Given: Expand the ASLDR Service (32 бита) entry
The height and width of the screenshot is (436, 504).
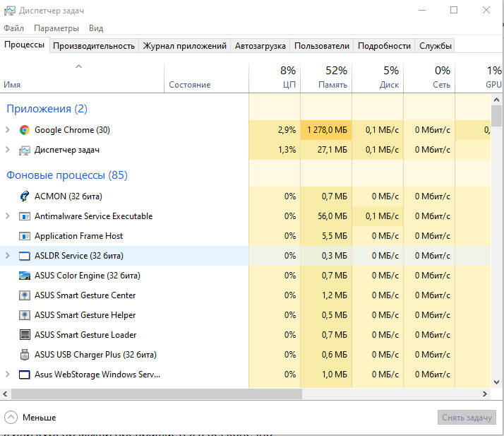Looking at the screenshot, I should (7, 256).
